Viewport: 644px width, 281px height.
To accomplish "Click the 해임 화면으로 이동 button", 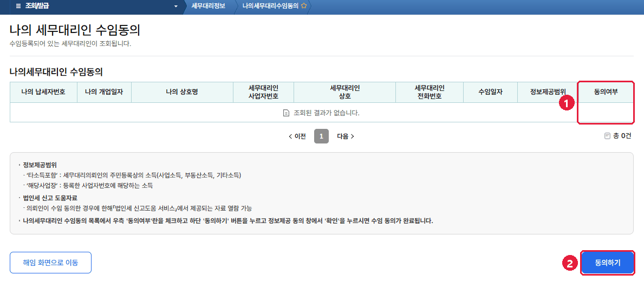I will coord(50,263).
